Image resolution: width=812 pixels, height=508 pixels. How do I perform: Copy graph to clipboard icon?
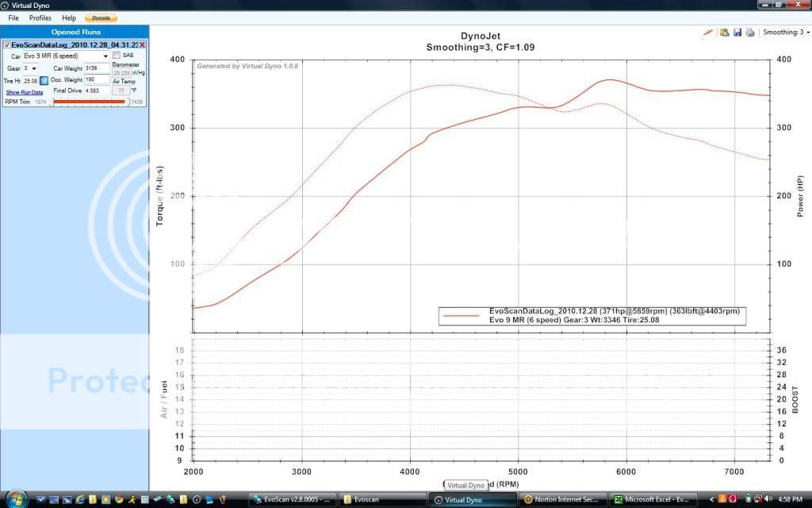725,33
